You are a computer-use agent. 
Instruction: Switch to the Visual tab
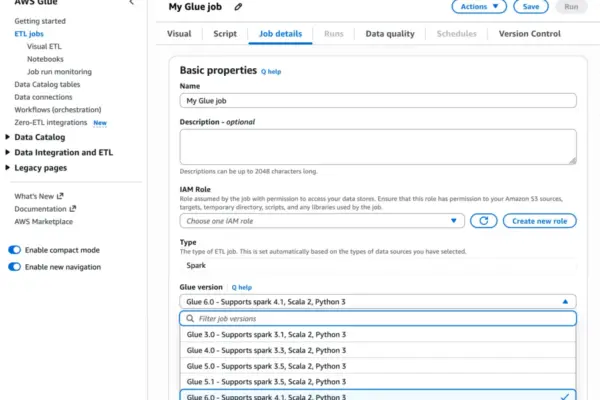(179, 34)
